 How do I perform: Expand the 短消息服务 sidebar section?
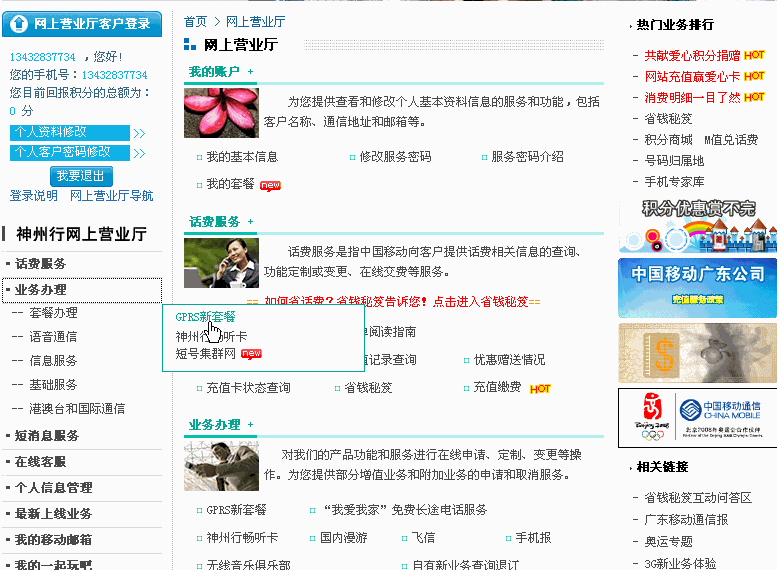click(47, 436)
